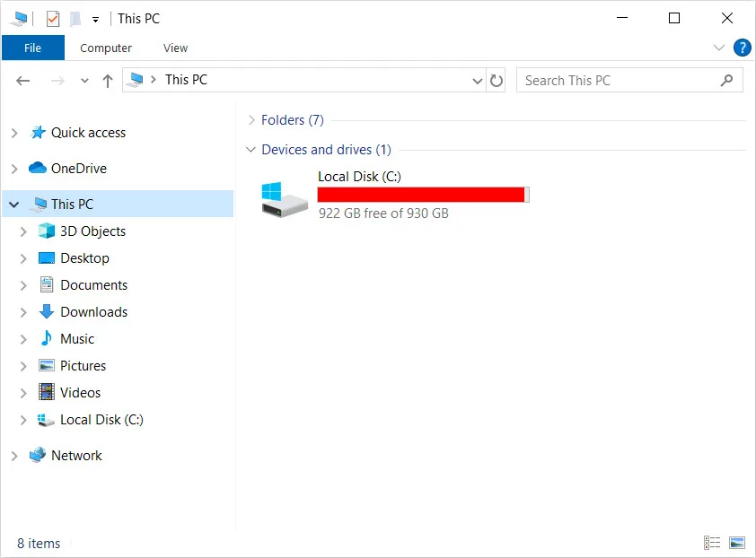The image size is (756, 558).
Task: Open recent locations dropdown arrow
Action: point(84,81)
